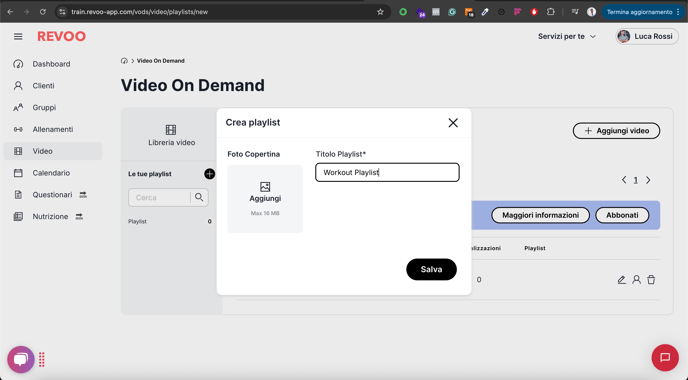Click the home icon in breadcrumb
688x380 pixels.
click(x=124, y=61)
